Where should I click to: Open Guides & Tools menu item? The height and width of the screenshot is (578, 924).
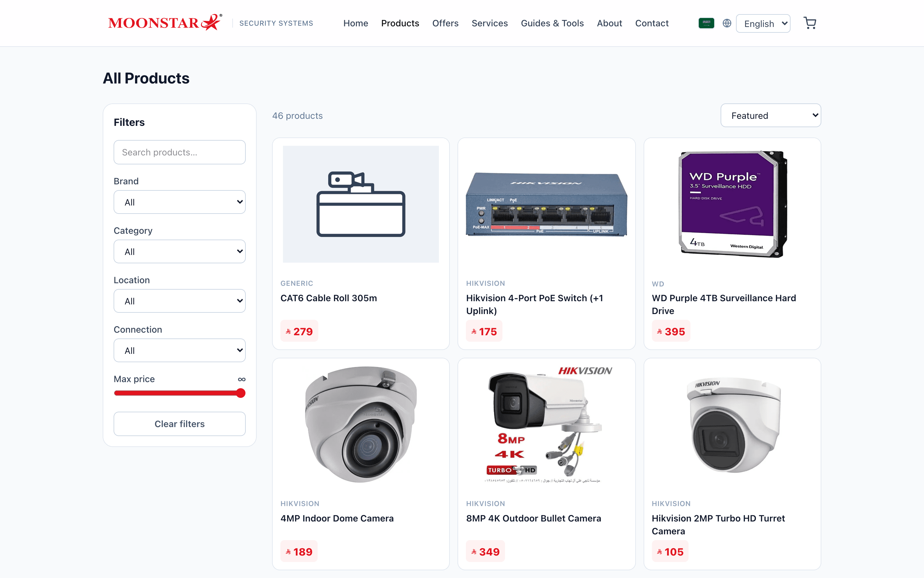pyautogui.click(x=552, y=23)
